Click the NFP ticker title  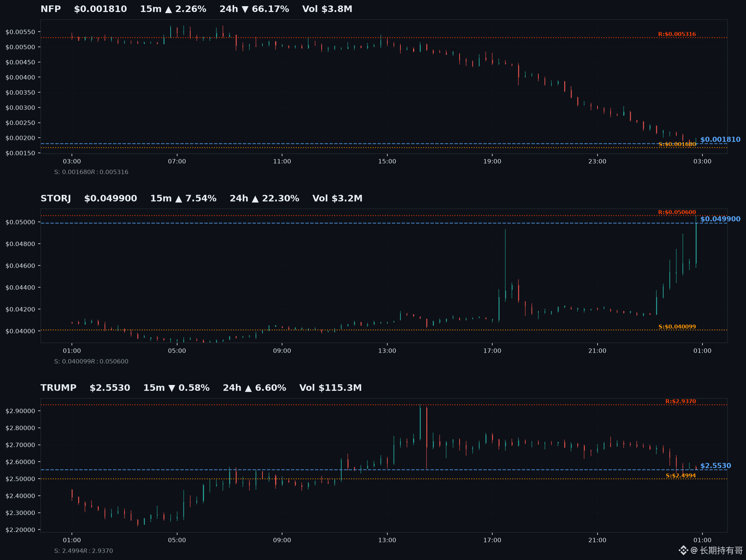[50, 9]
